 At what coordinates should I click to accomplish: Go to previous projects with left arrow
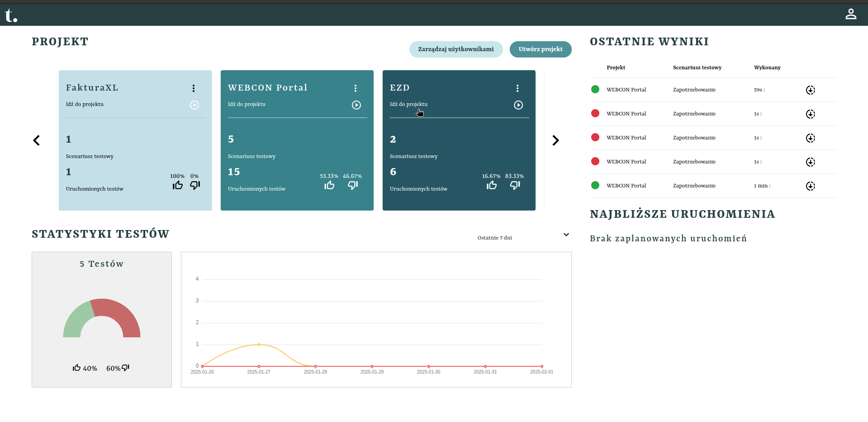coord(37,140)
